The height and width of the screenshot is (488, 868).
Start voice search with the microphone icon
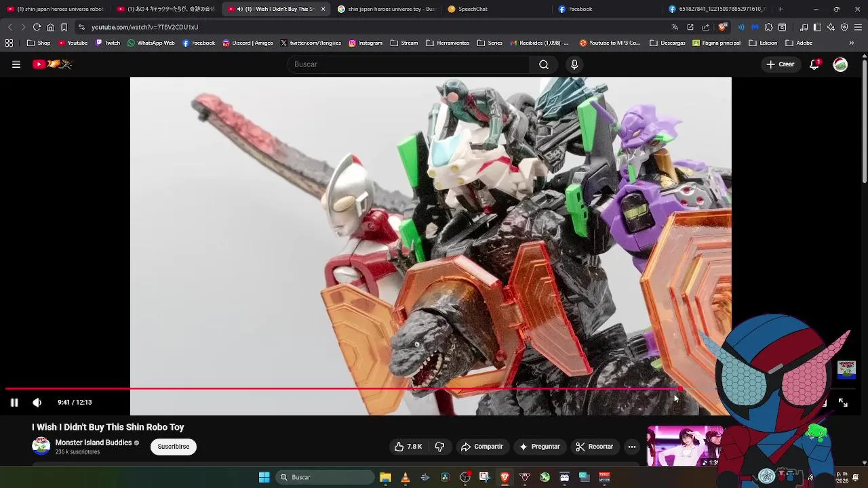574,64
